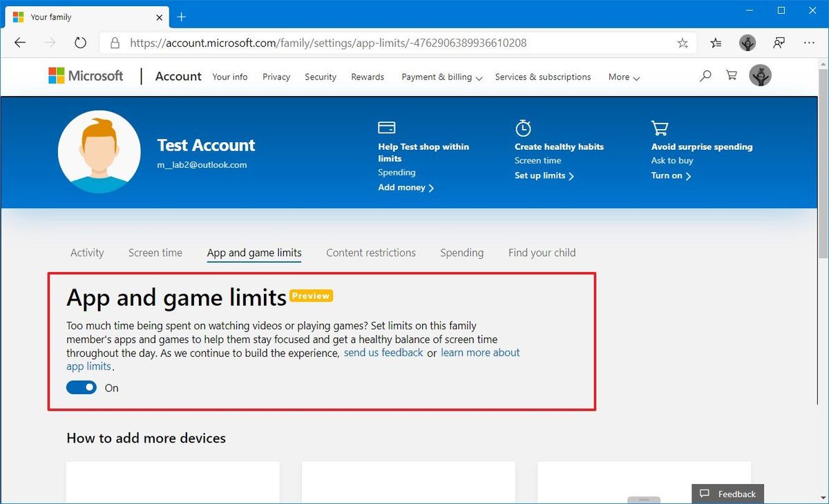Click the shopping cart icon in the header
The image size is (829, 504).
pyautogui.click(x=731, y=75)
